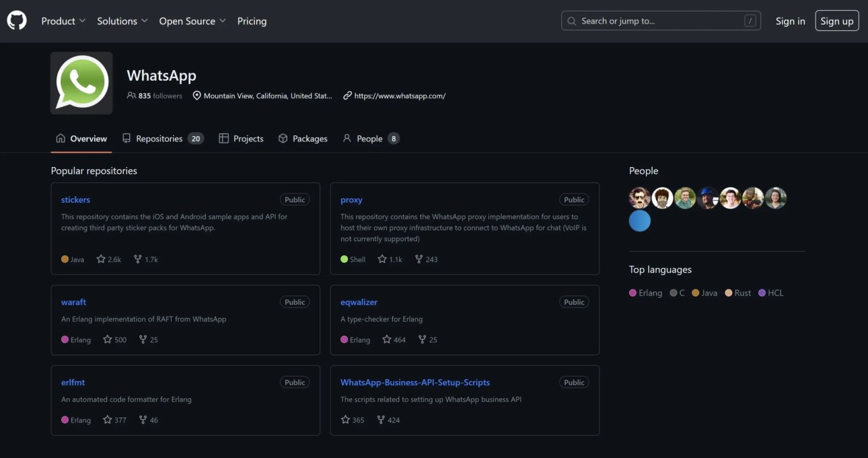Open the last People avatar in top row
This screenshot has height=458, width=868.
[776, 198]
